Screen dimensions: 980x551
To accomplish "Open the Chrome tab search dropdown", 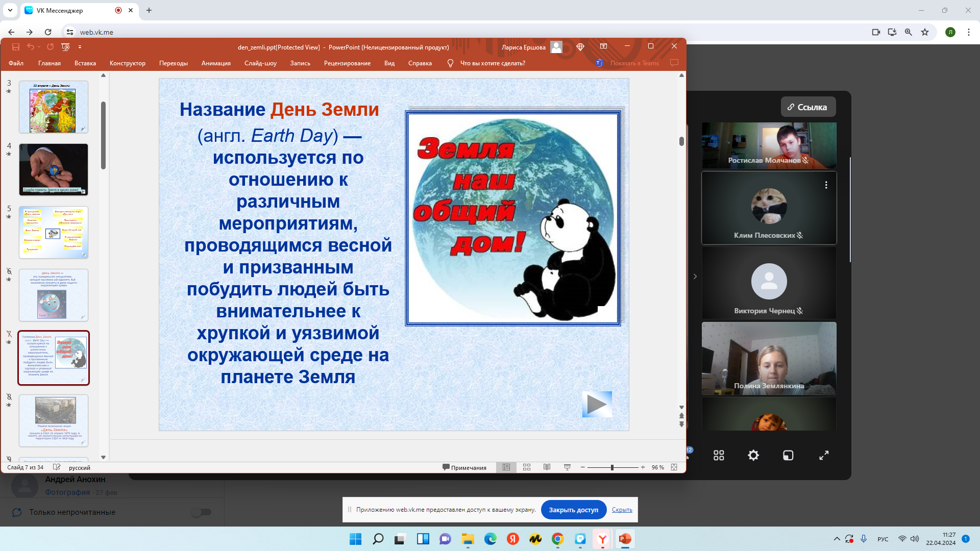I will coord(10,10).
